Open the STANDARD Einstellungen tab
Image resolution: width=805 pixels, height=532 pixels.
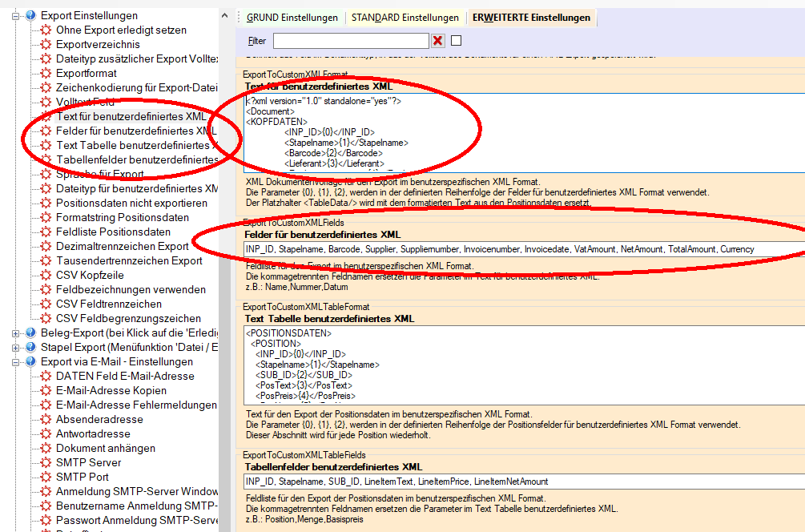coord(405,18)
